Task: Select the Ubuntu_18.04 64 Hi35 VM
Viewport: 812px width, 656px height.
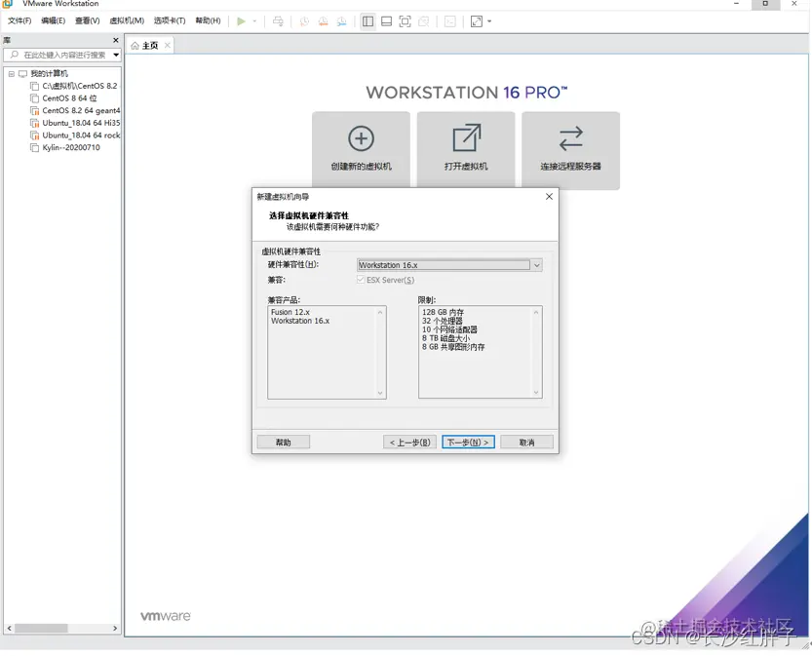Action: coord(81,123)
